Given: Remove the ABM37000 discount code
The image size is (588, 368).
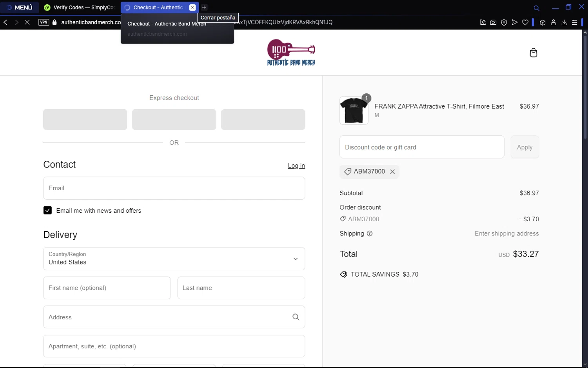Looking at the screenshot, I should pyautogui.click(x=392, y=171).
